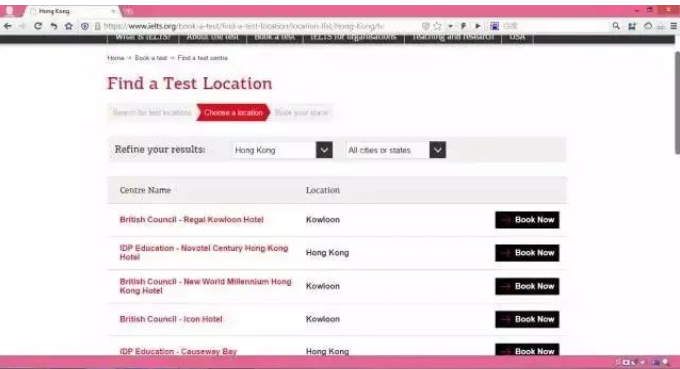Open the 'All cities or states' dropdown
The image size is (680, 369).
tap(396, 150)
